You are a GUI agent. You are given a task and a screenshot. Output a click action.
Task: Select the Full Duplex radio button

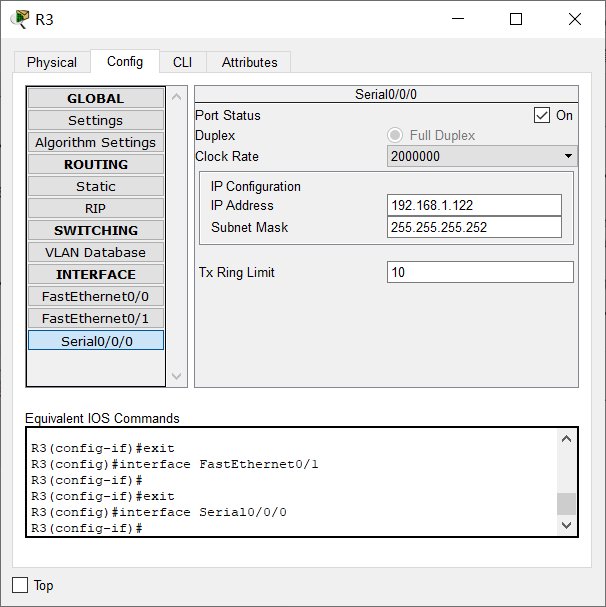[395, 135]
